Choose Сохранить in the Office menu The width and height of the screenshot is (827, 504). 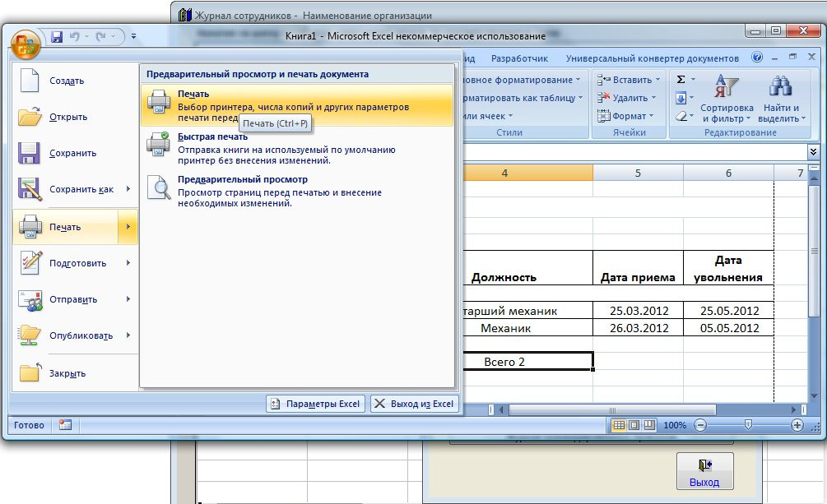[x=76, y=154]
